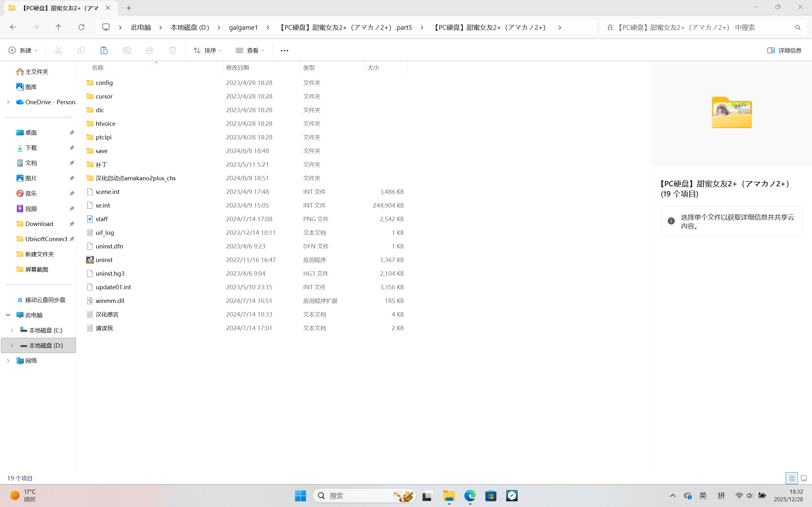Expand 本地磁盘 (C:) tree node
Image resolution: width=812 pixels, height=507 pixels.
tap(12, 330)
